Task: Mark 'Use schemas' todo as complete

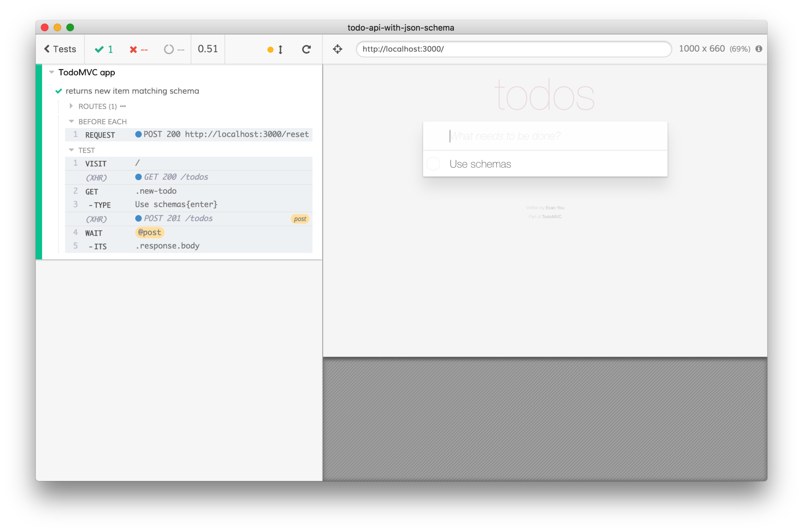Action: pyautogui.click(x=433, y=164)
